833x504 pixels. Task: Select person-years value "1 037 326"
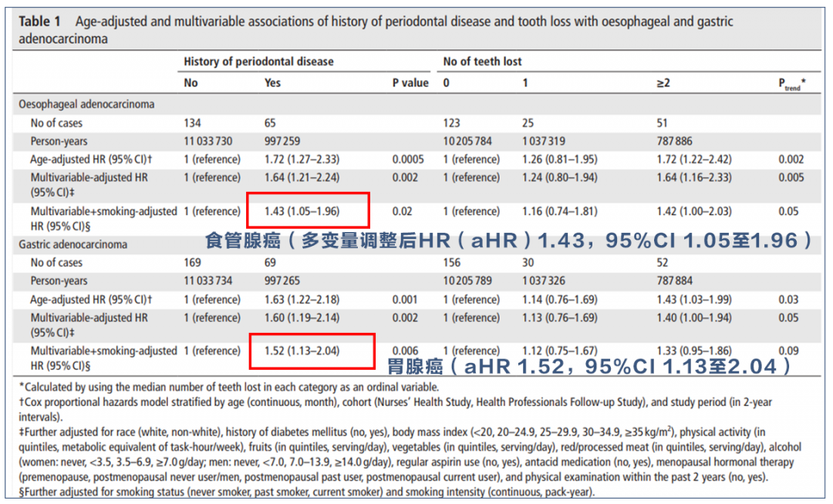pos(544,281)
